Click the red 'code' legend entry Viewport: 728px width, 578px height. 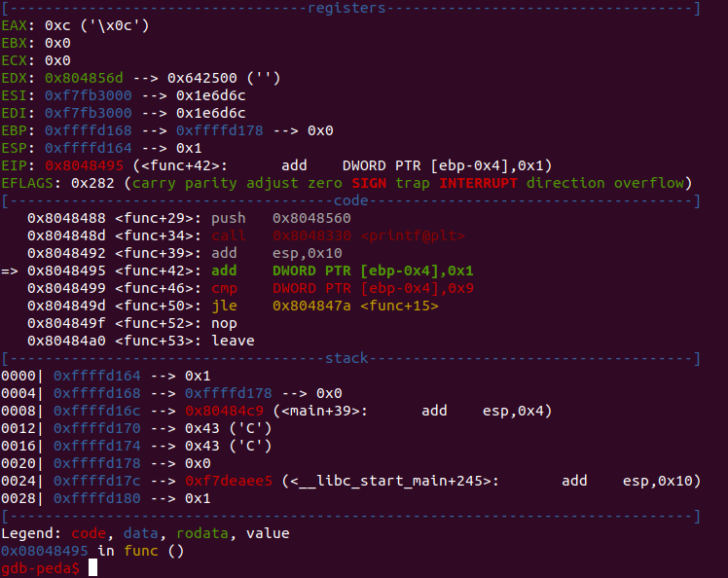[x=89, y=533]
